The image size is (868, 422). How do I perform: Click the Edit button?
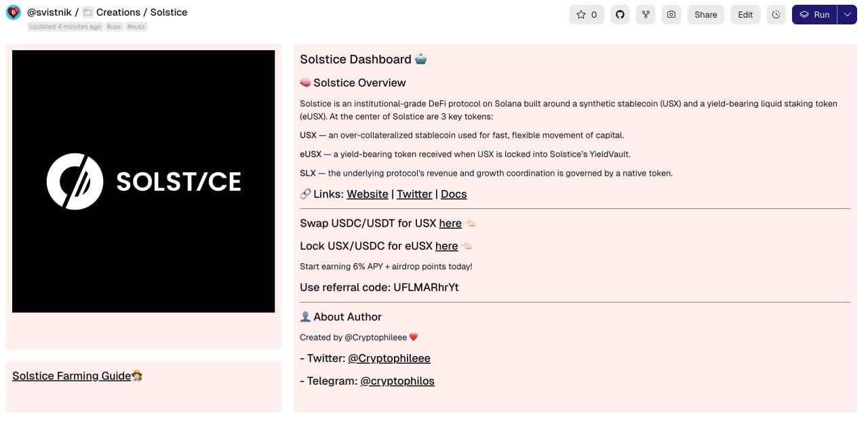point(745,15)
